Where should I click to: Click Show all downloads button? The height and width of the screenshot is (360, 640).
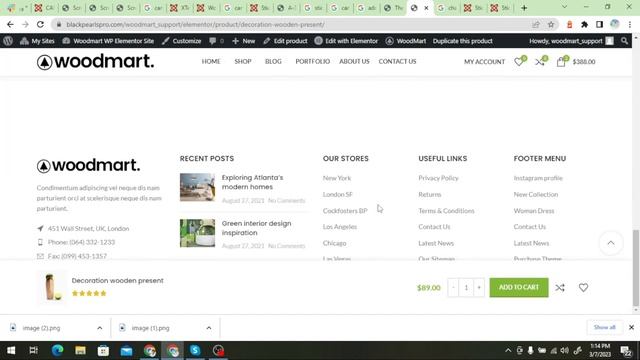[x=604, y=327]
